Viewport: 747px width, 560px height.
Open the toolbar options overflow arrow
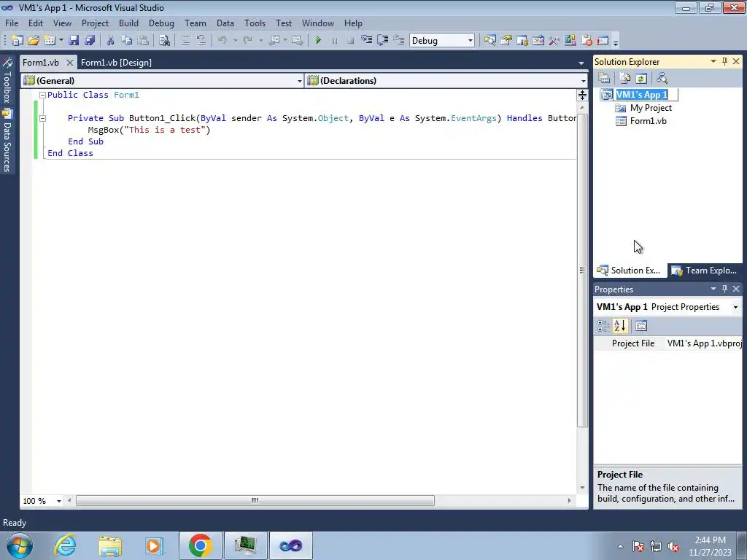click(616, 42)
